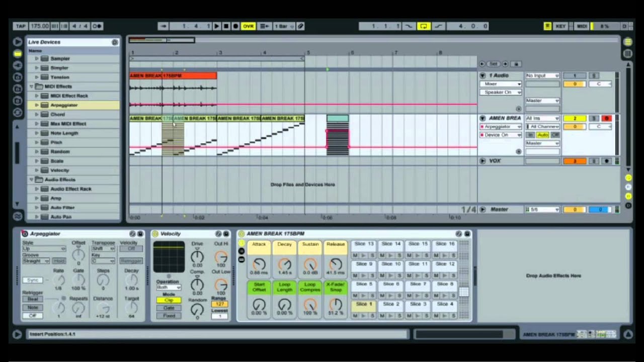Collapse the MIDI Effects folder
Image resolution: width=644 pixels, height=362 pixels.
[x=31, y=86]
